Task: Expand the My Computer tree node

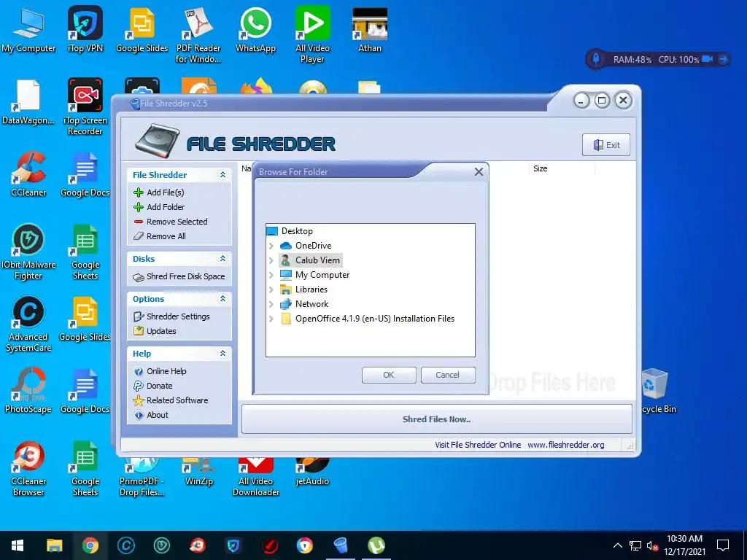Action: coord(271,275)
